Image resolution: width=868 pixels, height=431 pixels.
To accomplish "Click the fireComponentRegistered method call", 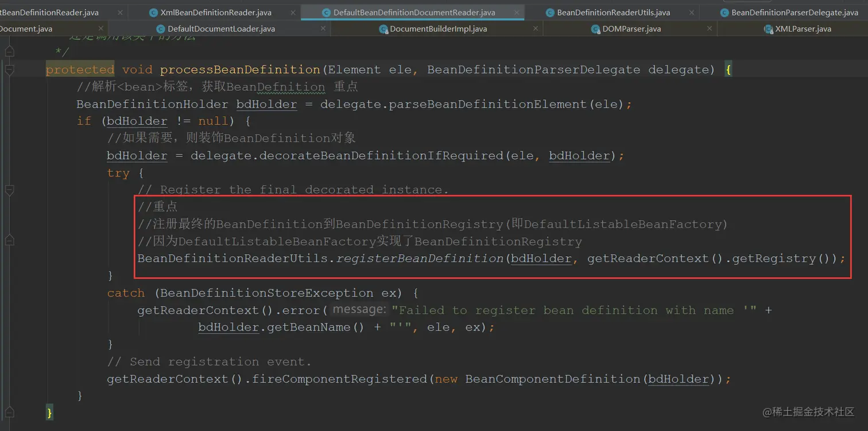I will click(x=340, y=379).
